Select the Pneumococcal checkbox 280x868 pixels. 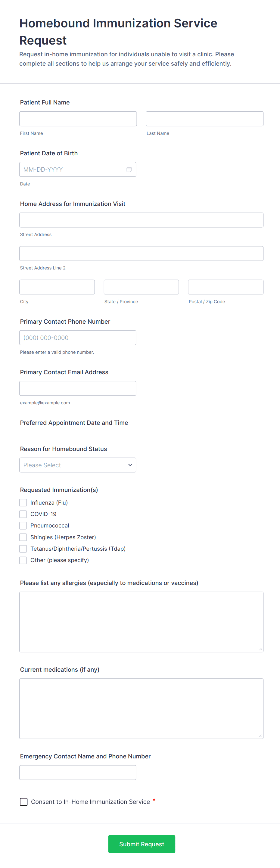(x=23, y=526)
